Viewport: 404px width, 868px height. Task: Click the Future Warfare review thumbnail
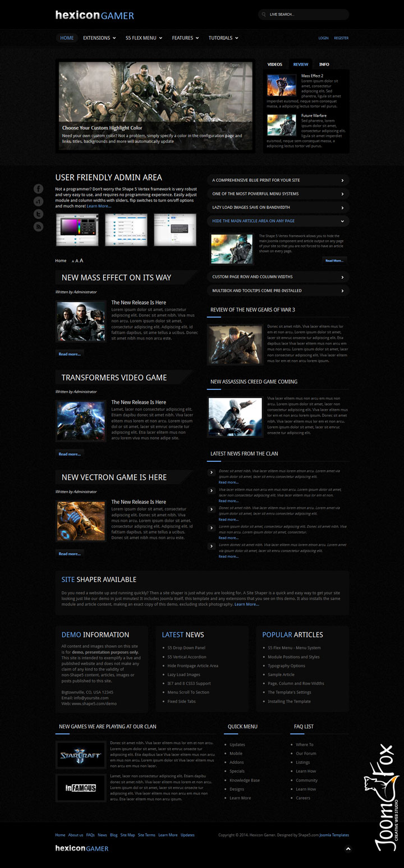click(282, 125)
